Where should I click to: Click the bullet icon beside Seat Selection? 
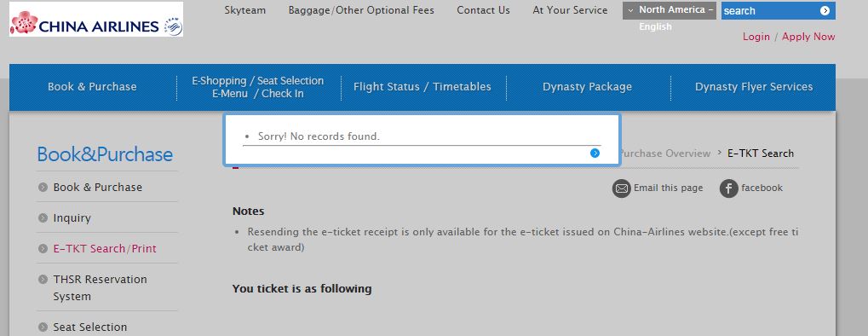(43, 327)
